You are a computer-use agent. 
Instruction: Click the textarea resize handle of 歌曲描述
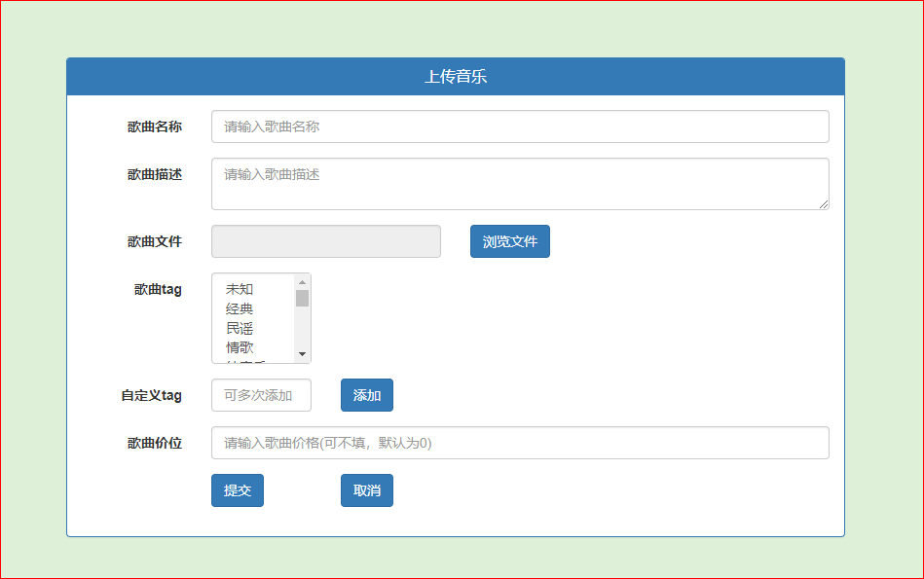pyautogui.click(x=824, y=204)
